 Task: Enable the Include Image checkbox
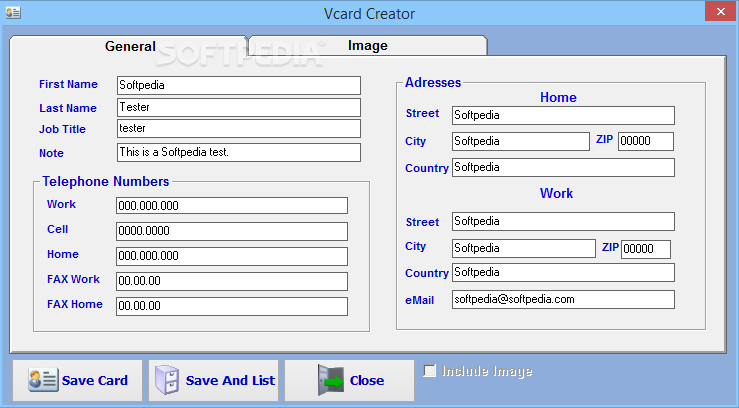coord(429,371)
